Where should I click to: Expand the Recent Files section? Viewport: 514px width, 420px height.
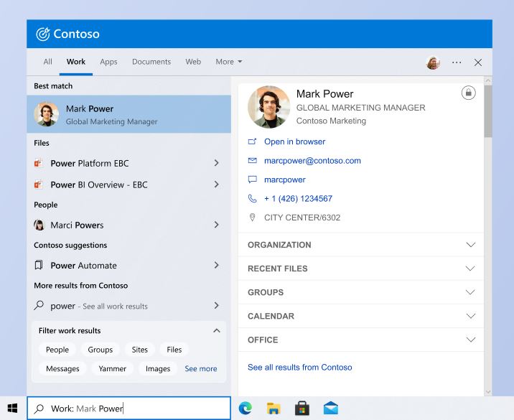(361, 269)
